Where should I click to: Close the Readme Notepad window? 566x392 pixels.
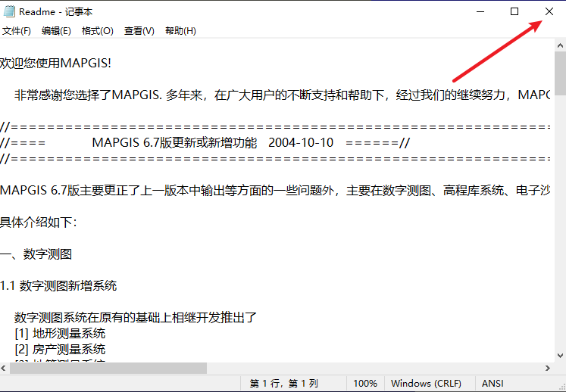[549, 11]
